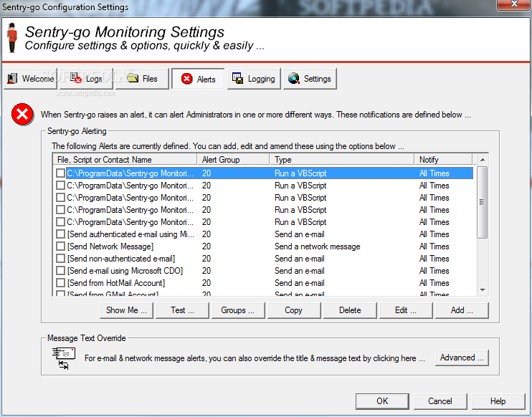Click Show Me ... button

coord(127,310)
